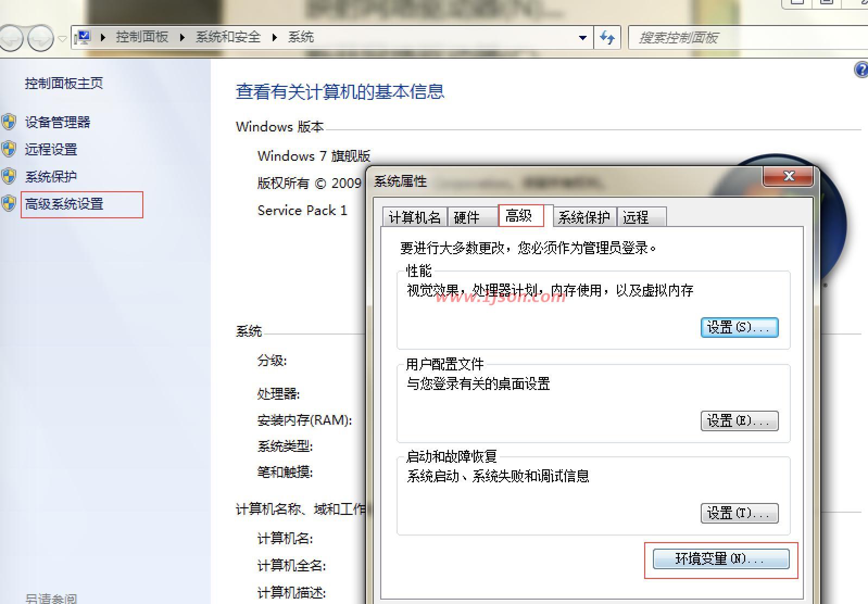Viewport: 868px width, 604px height.
Task: Select the 系统 breadcrumb
Action: point(301,37)
